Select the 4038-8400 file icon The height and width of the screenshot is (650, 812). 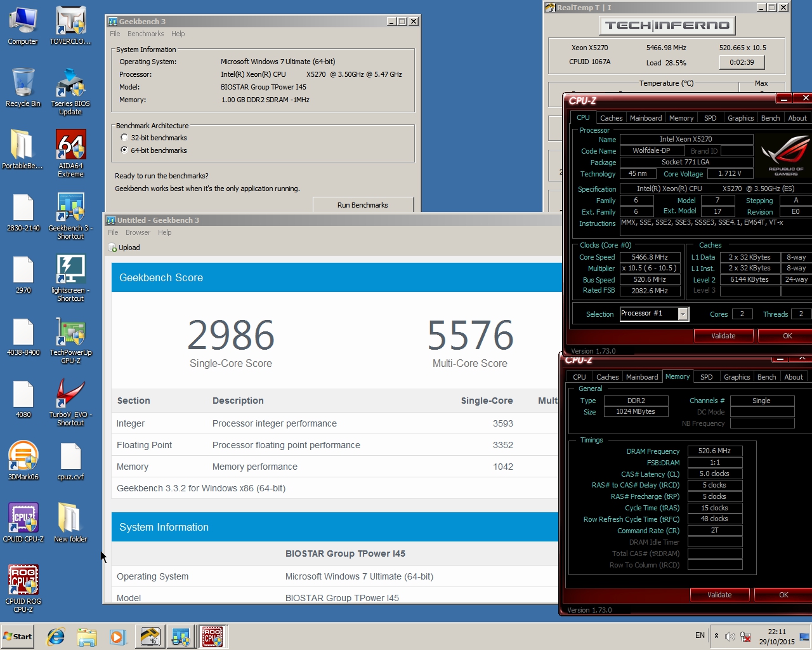pos(23,337)
